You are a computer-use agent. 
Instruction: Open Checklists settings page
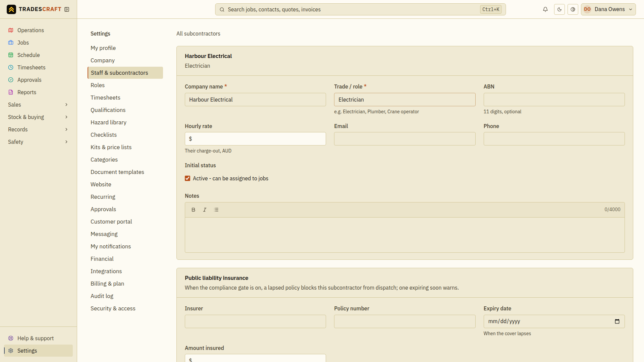coord(125,135)
